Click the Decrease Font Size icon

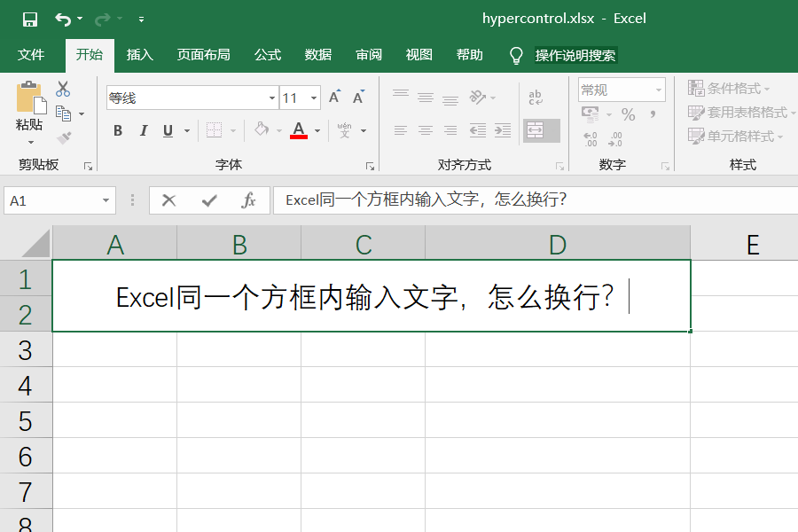(x=358, y=97)
